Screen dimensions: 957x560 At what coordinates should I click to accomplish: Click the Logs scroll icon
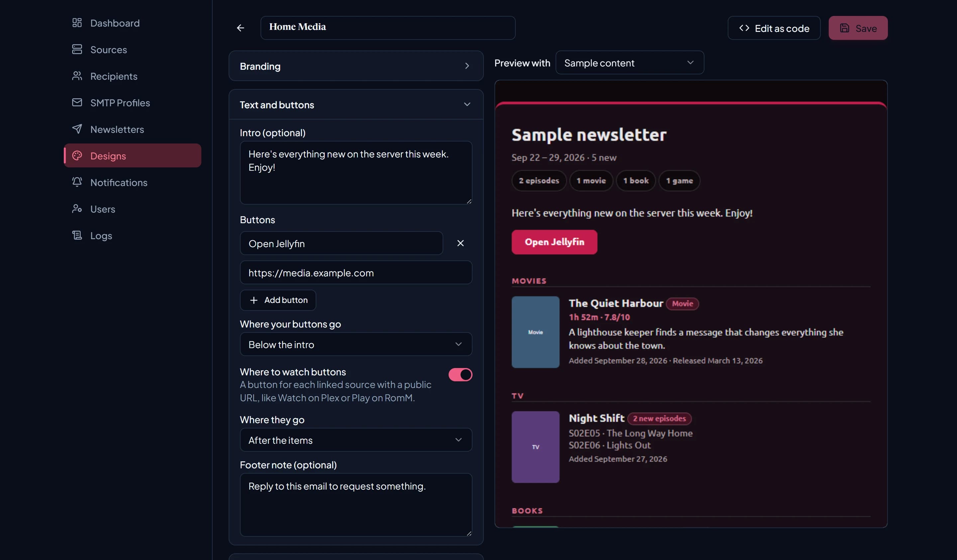[x=77, y=235]
